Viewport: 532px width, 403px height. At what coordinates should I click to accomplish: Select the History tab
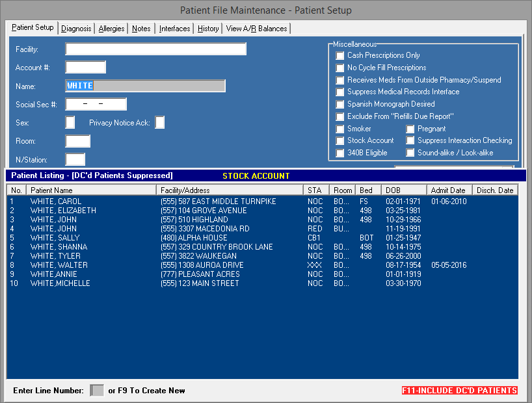coord(208,29)
